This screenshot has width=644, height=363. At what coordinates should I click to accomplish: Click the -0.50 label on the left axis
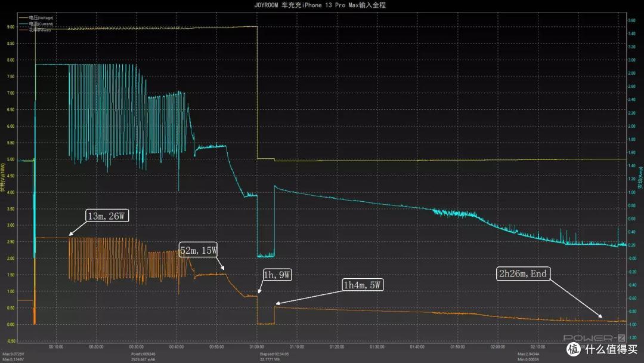tap(11, 341)
